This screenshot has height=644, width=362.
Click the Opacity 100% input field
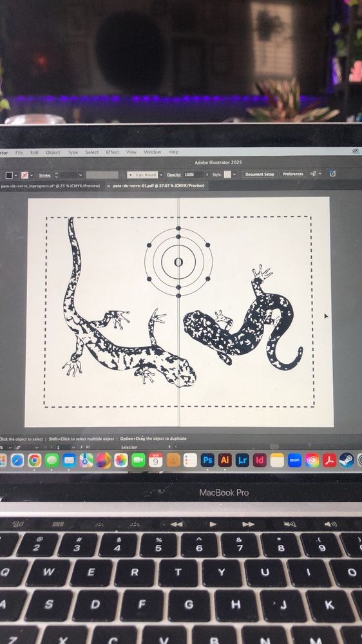(193, 175)
